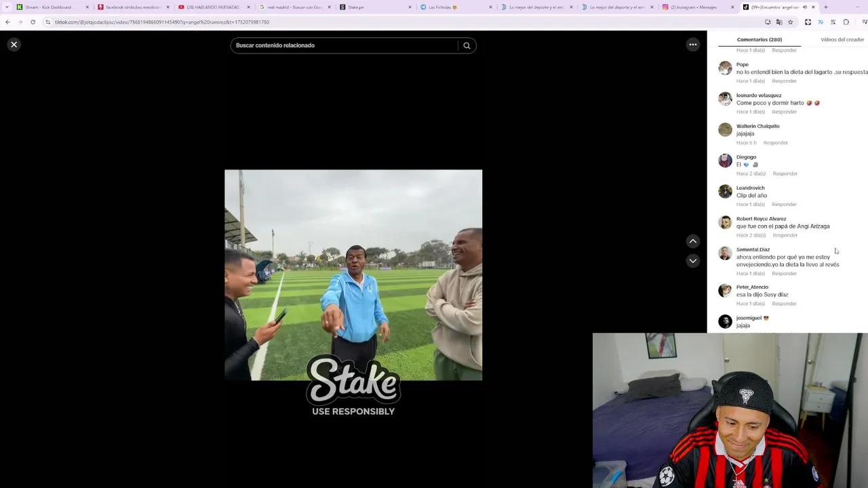
Task: Reply to Robert Royce Alvarez's comment
Action: click(x=785, y=235)
